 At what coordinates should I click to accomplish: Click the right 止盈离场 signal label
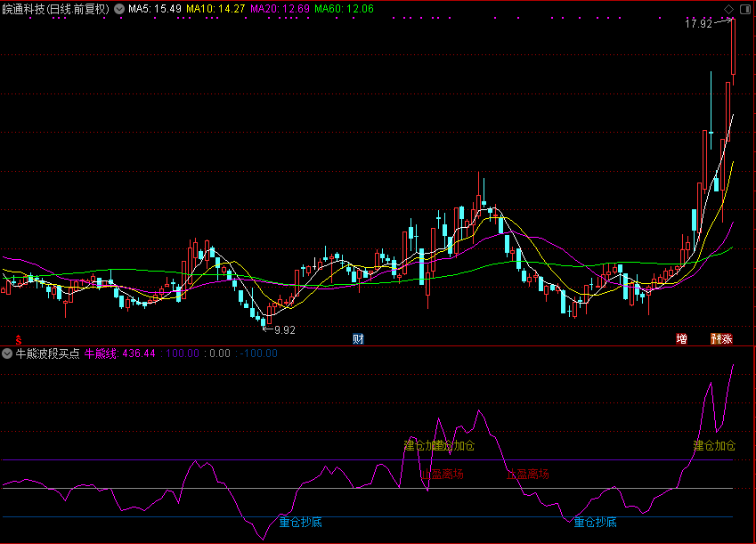[527, 474]
